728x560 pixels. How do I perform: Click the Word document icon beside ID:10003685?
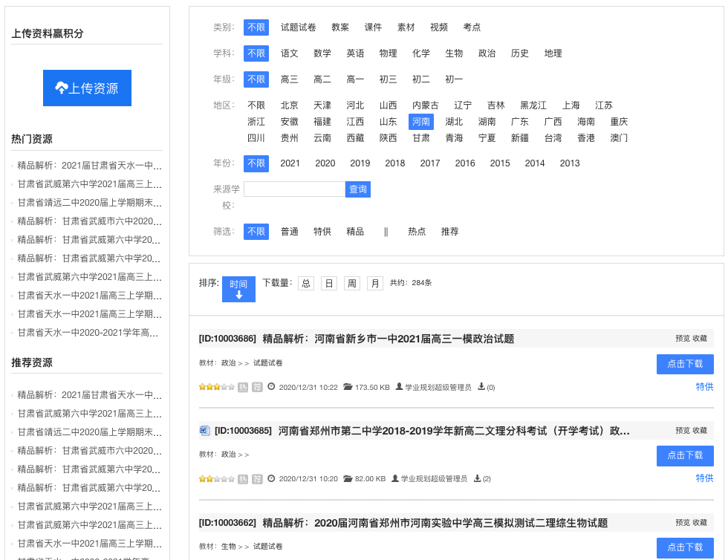[x=205, y=431]
